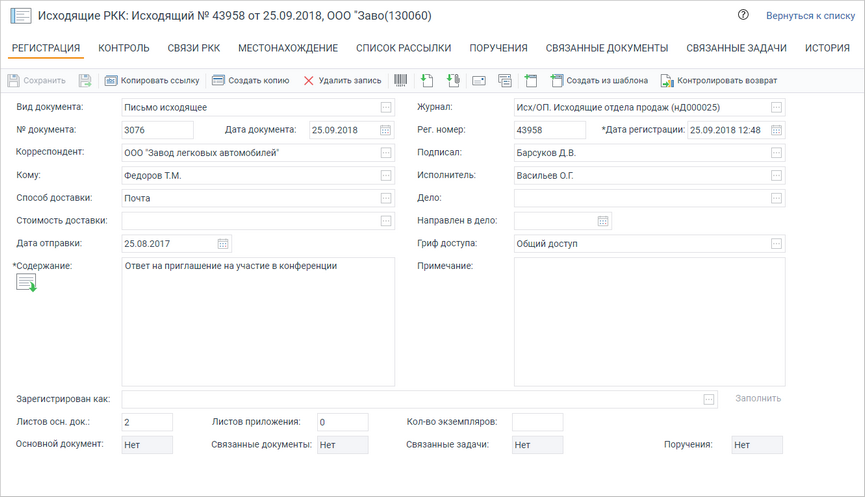Viewport: 865px width, 497px height.
Task: Click Копировать ссылку in the toolbar
Action: click(x=152, y=81)
